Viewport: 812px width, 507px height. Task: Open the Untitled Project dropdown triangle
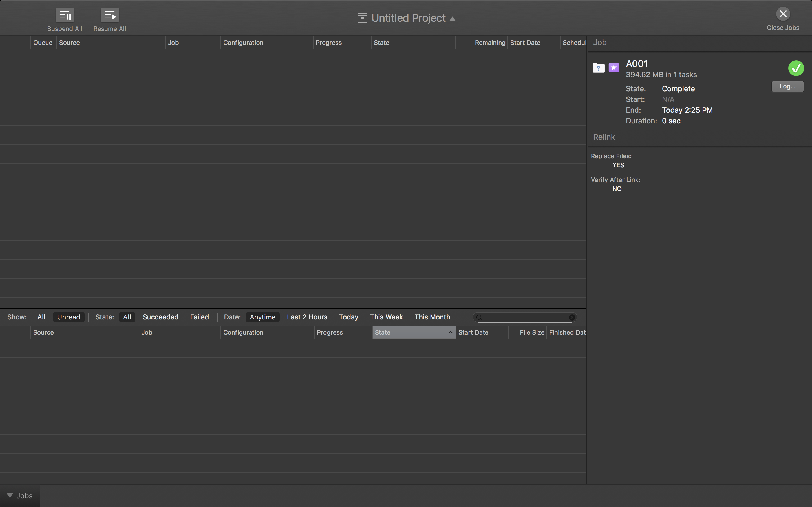[452, 19]
